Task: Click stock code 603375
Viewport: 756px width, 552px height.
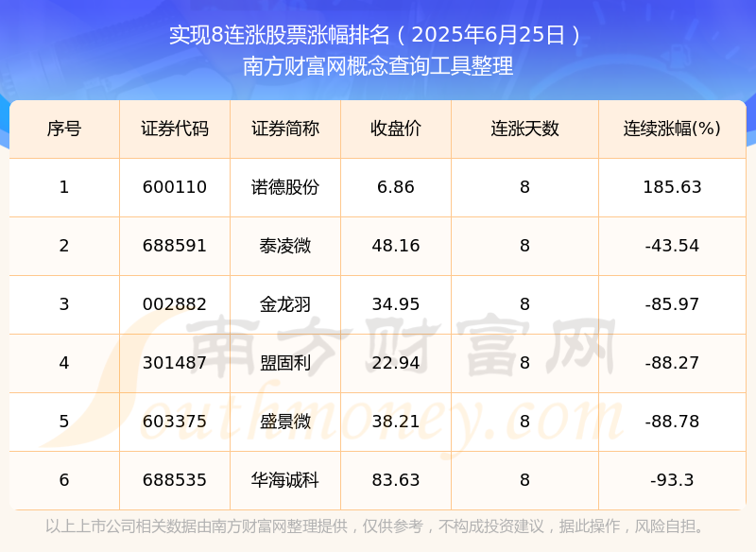Action: [x=175, y=422]
